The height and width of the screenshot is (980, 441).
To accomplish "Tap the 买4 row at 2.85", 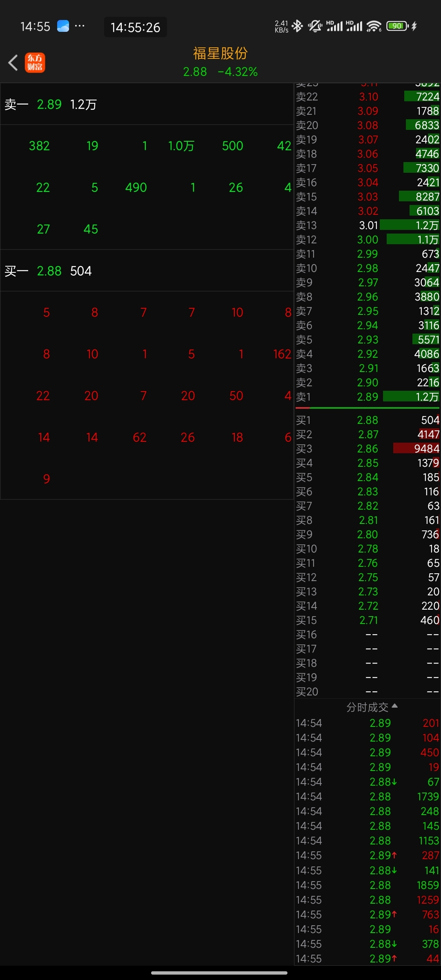I will pyautogui.click(x=367, y=463).
